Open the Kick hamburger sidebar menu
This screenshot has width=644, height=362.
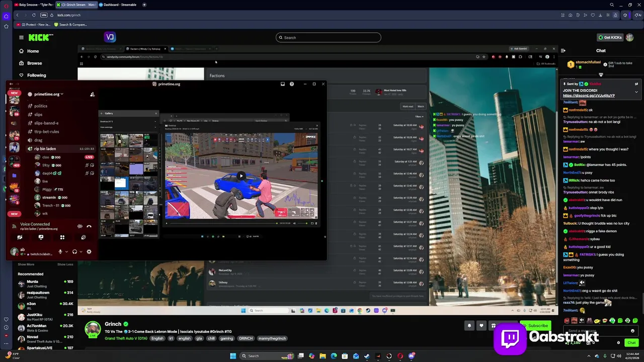(21, 37)
